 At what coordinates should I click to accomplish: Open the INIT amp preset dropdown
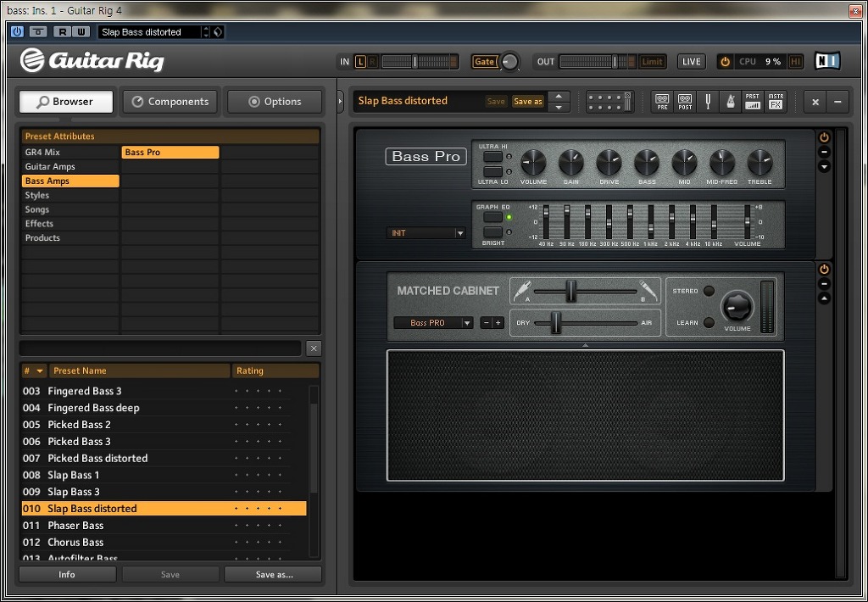pyautogui.click(x=426, y=233)
